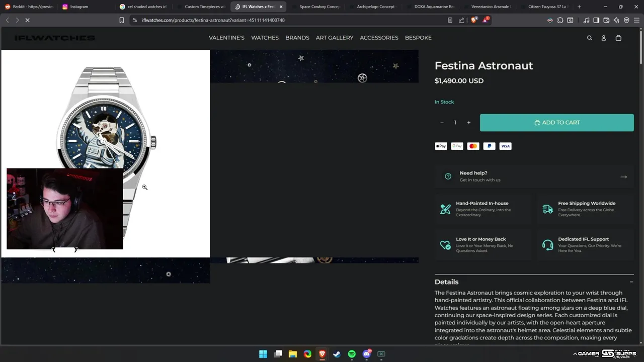
Task: Stop loading the page
Action: pos(27,20)
